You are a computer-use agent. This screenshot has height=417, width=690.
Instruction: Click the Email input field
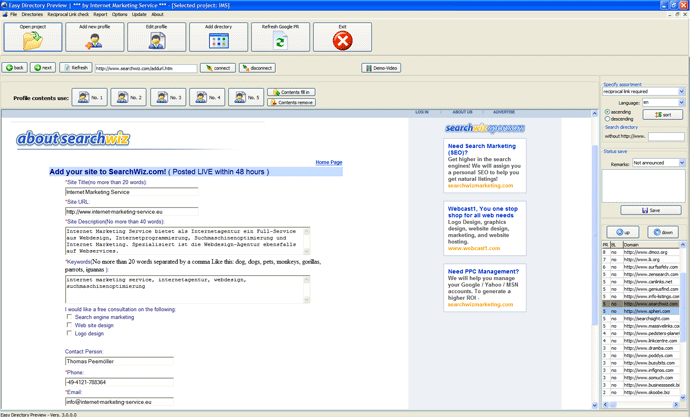click(x=119, y=402)
